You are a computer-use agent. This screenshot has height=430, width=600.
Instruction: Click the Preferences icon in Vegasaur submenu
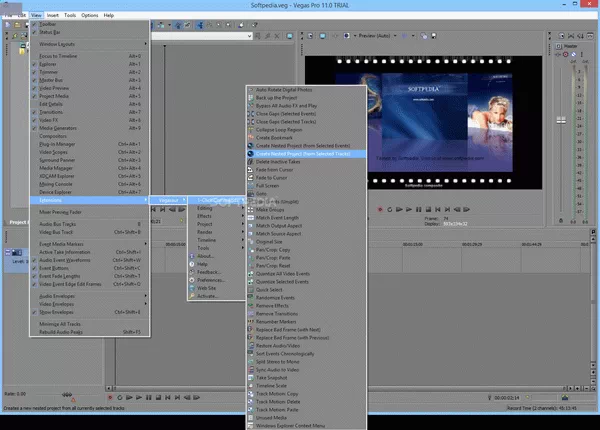(x=190, y=279)
